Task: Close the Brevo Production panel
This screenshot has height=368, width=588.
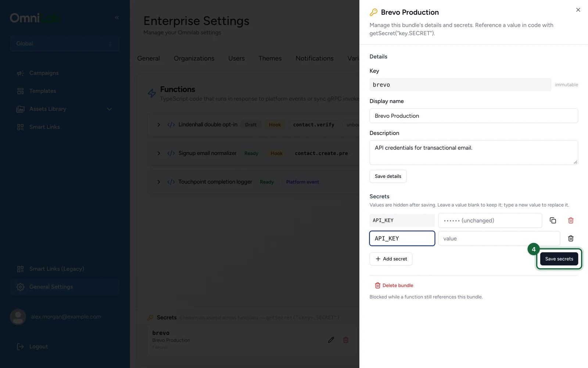Action: click(578, 10)
